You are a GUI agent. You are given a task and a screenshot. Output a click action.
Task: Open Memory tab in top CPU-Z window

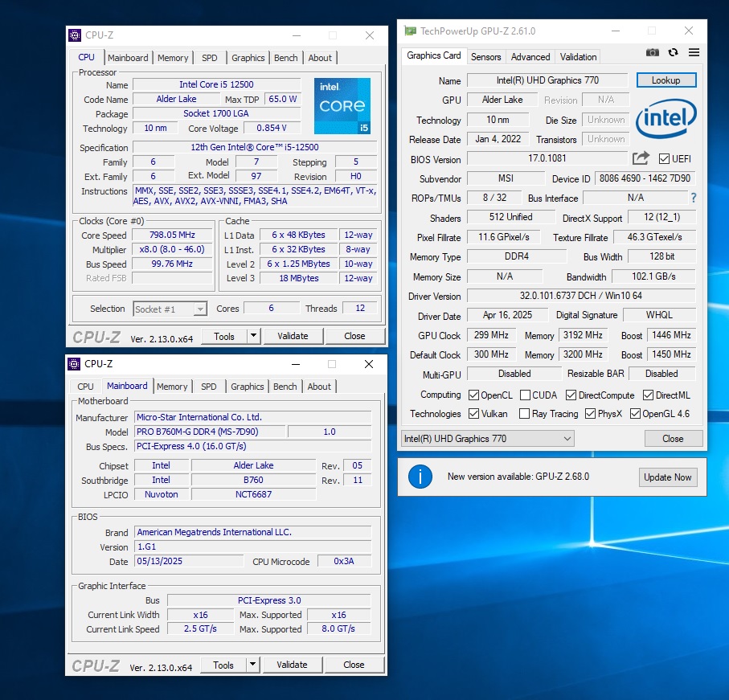173,58
